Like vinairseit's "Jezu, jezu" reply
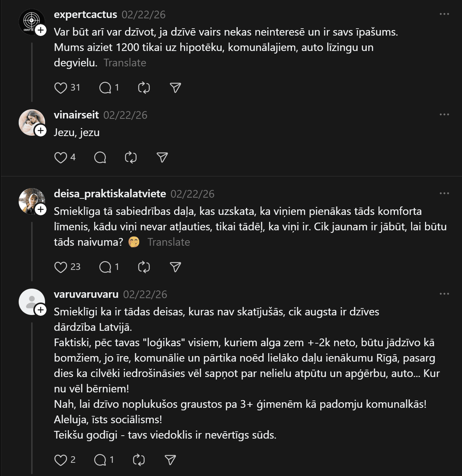The image size is (462, 476). [61, 158]
